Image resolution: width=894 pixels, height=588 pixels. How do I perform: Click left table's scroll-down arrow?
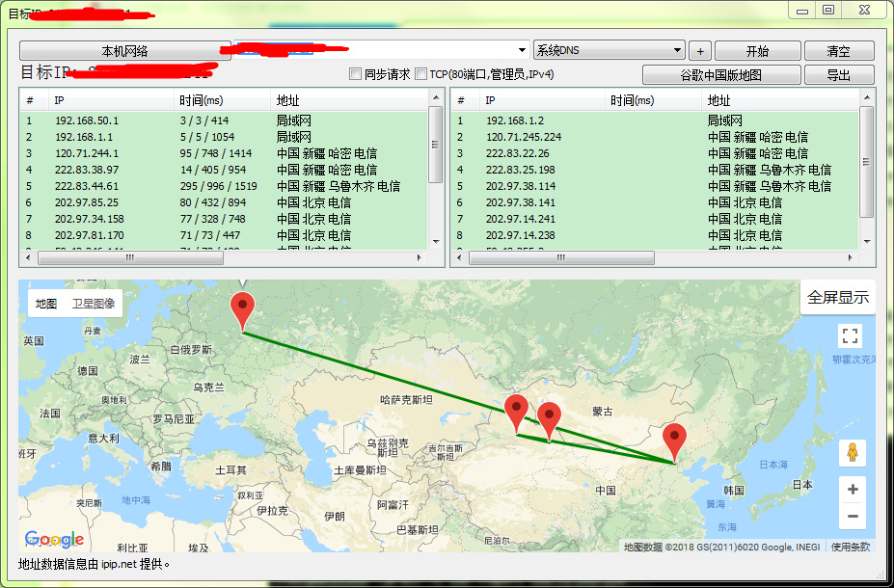click(x=436, y=242)
